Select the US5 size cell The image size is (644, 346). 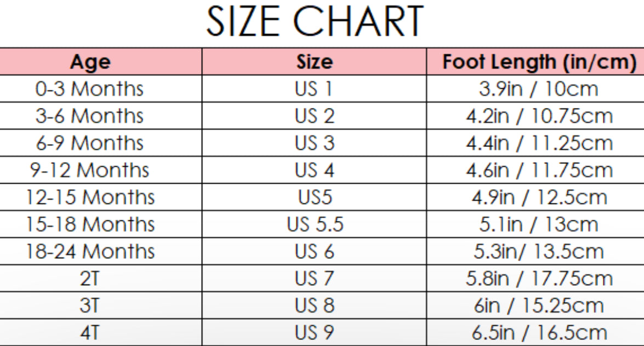[314, 197]
